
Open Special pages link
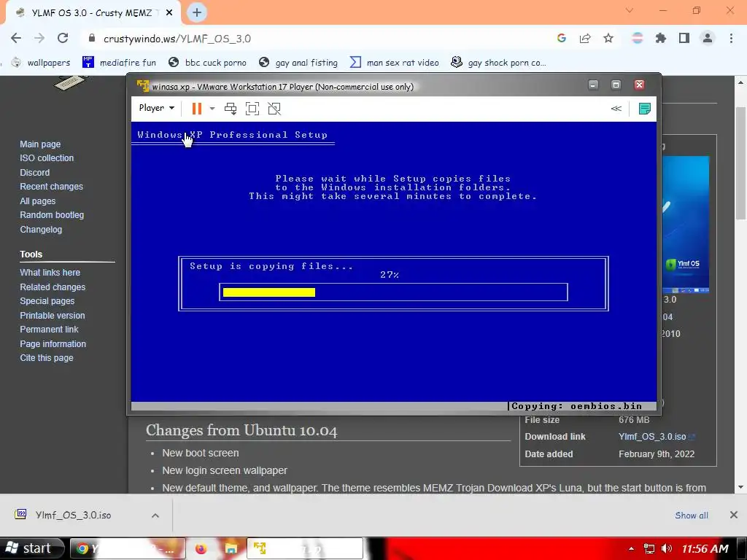[47, 301]
